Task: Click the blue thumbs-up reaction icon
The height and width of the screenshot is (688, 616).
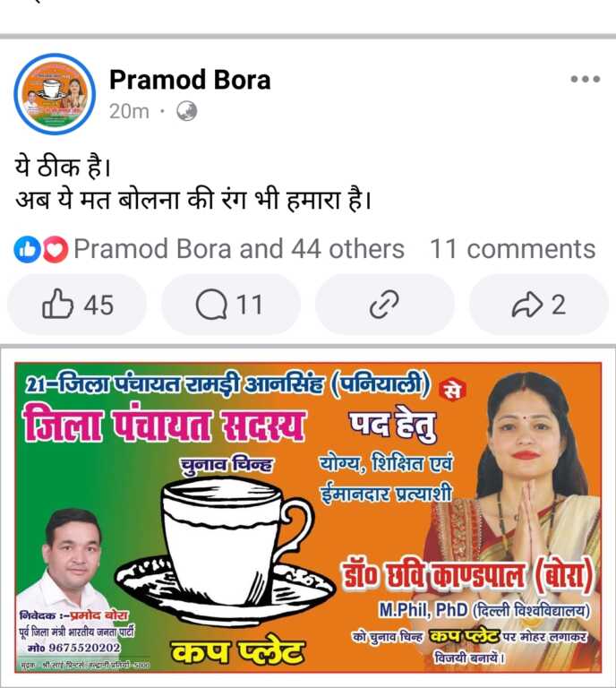Action: click(27, 249)
